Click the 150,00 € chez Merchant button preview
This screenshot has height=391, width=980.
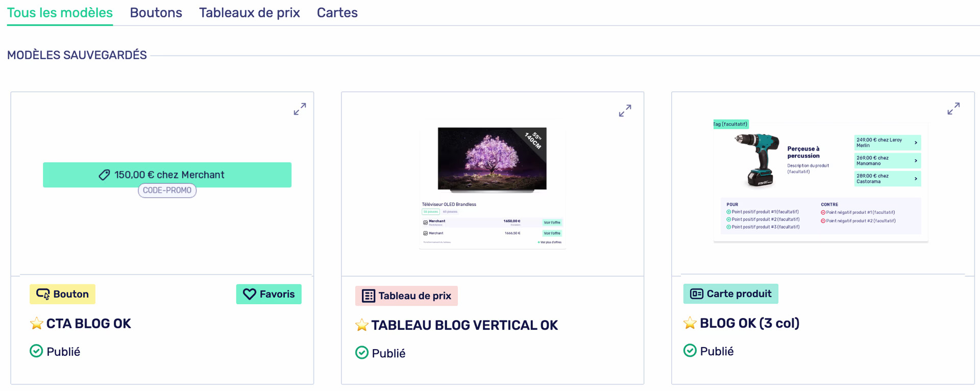tap(167, 175)
